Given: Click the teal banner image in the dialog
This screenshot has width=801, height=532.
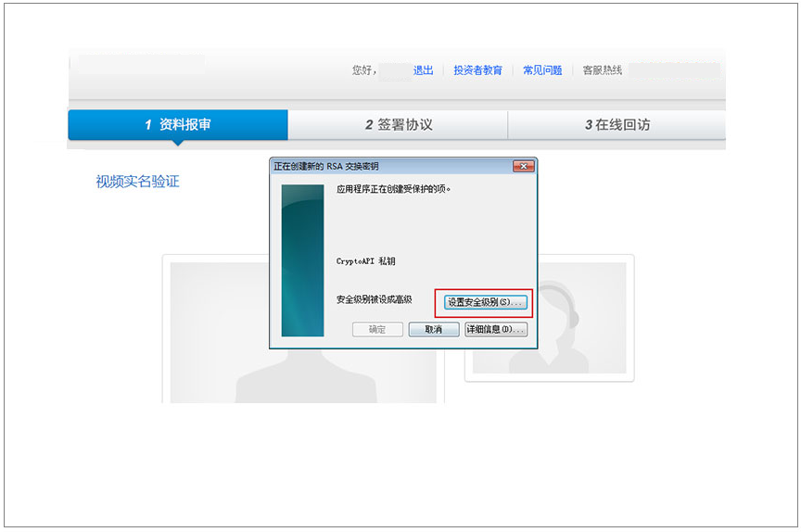Looking at the screenshot, I should [302, 260].
